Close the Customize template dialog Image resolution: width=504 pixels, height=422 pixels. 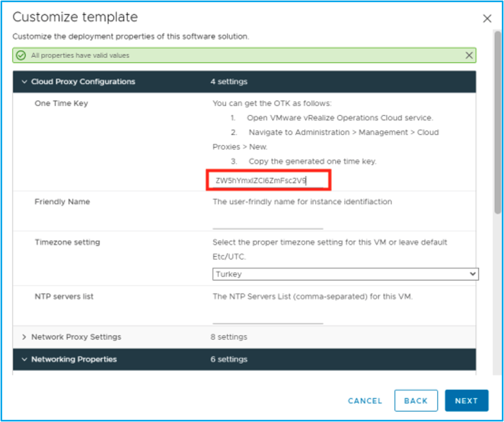pyautogui.click(x=487, y=19)
